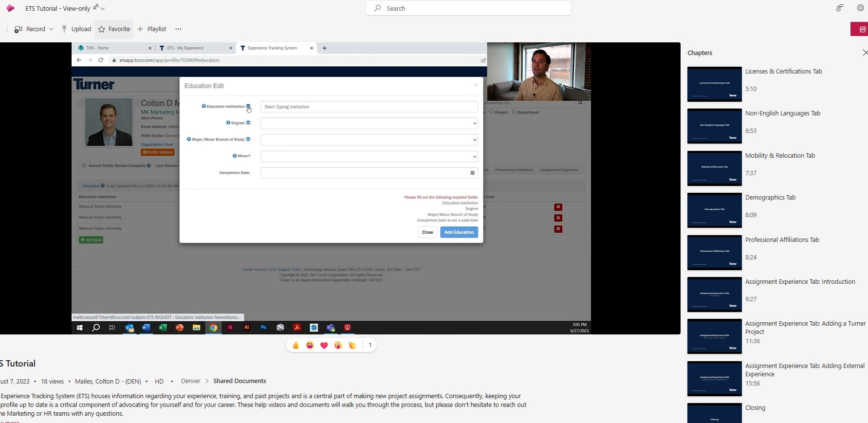Expand the ETS Tutorial View-only title dropdown
This screenshot has width=868, height=423.
tap(102, 8)
